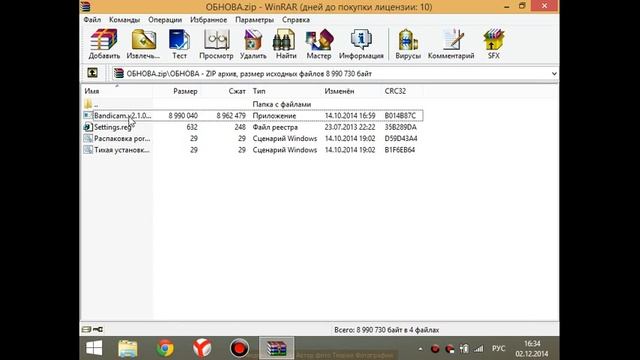The image size is (640, 360).
Task: Click the network signal tray icon
Action: click(478, 349)
